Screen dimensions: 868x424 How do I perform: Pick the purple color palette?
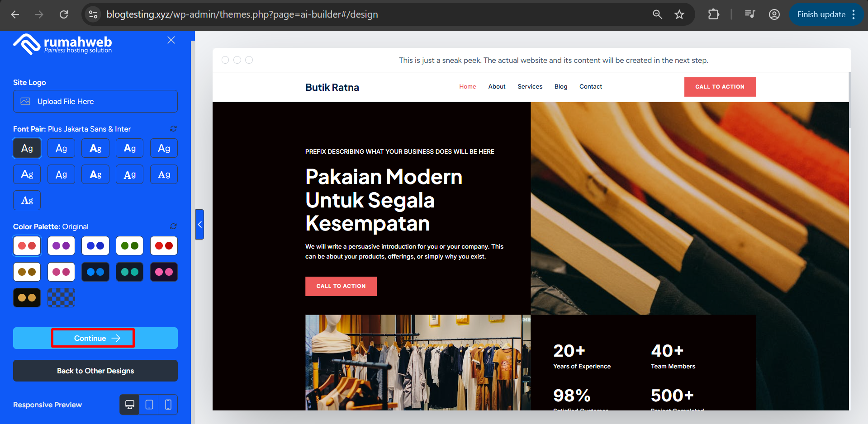tap(61, 246)
